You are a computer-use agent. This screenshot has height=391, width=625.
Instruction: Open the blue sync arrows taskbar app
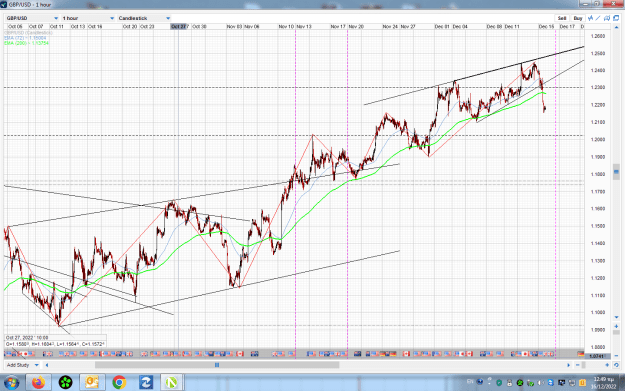[x=145, y=383]
